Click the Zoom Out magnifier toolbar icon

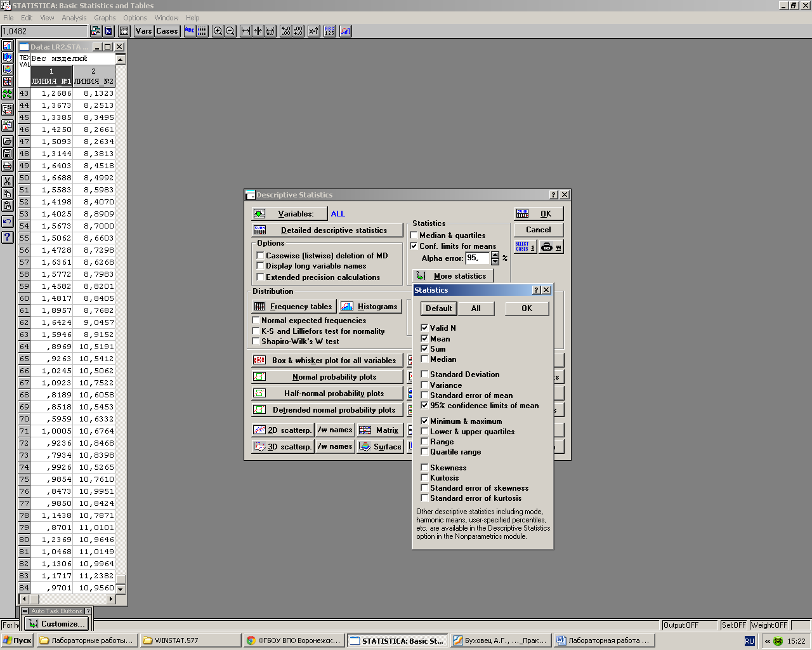pos(230,31)
